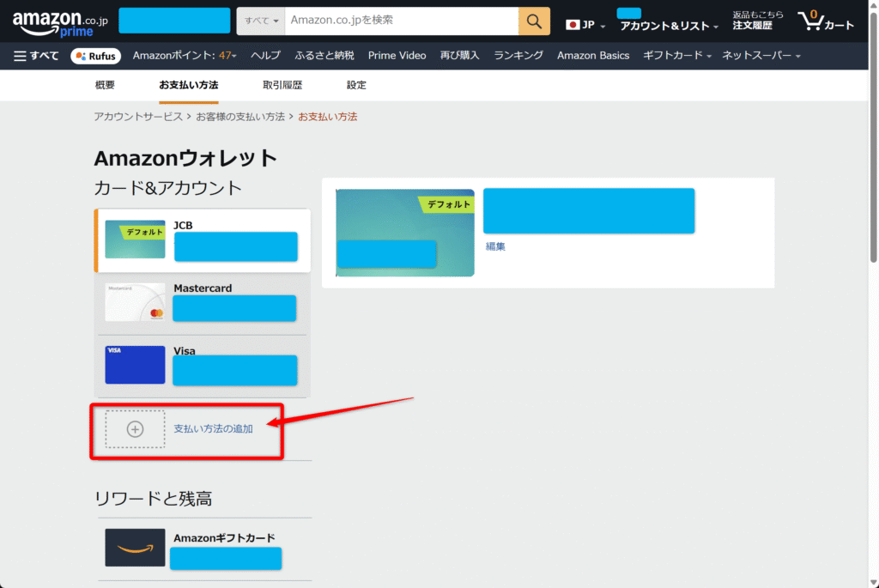
Task: Open the Amazon.co.jp prime logo home
Action: tap(60, 23)
